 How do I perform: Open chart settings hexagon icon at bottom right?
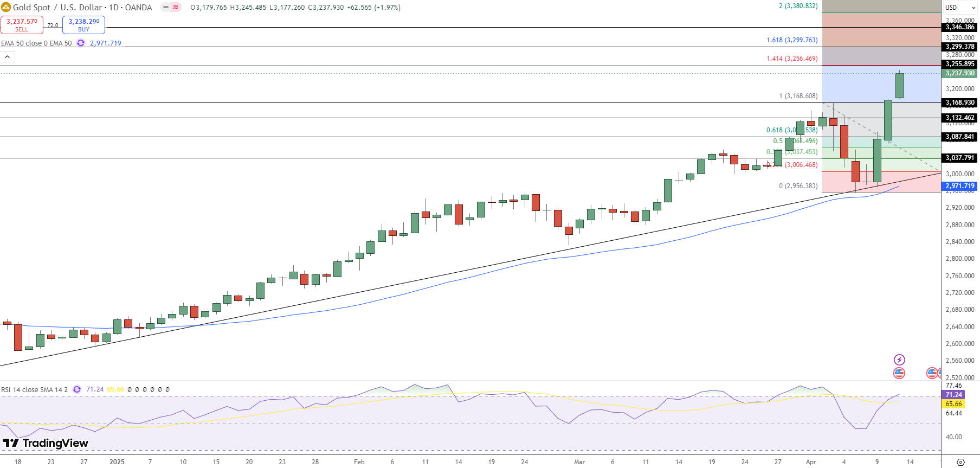[x=960, y=462]
